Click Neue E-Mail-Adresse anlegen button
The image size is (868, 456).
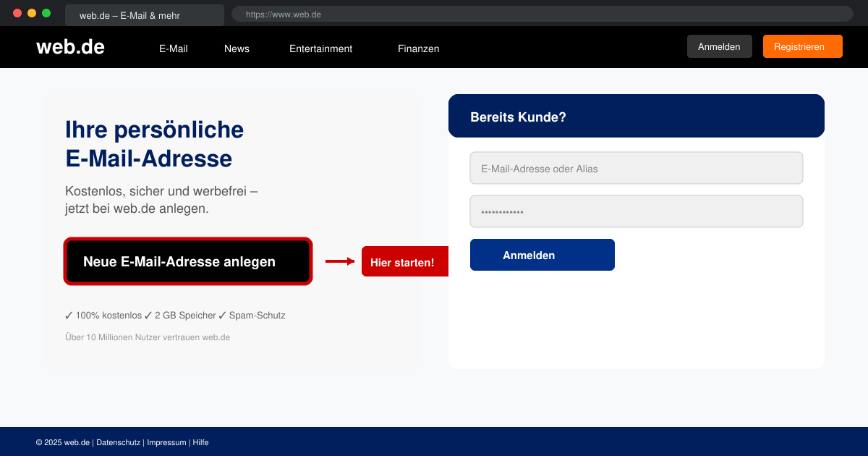[x=188, y=261]
